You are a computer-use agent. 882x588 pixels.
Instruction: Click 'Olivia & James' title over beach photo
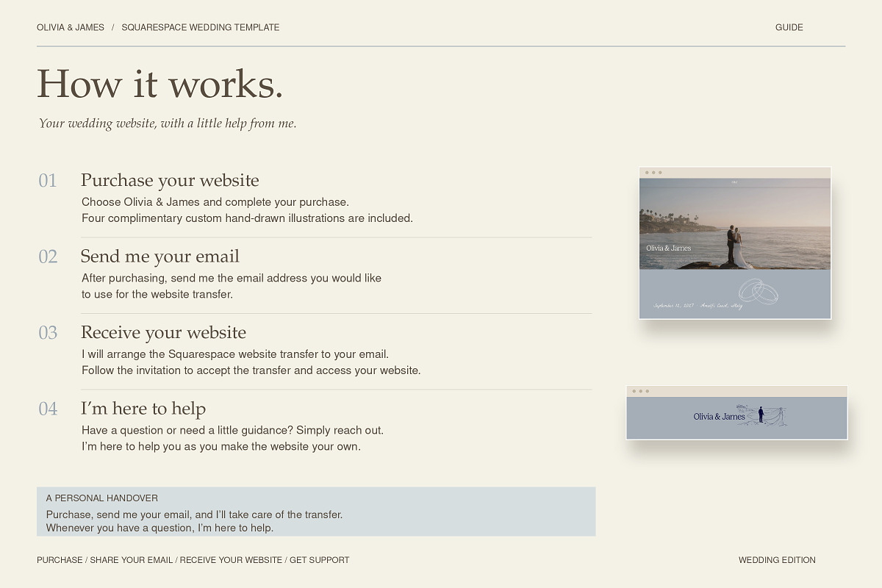(668, 248)
